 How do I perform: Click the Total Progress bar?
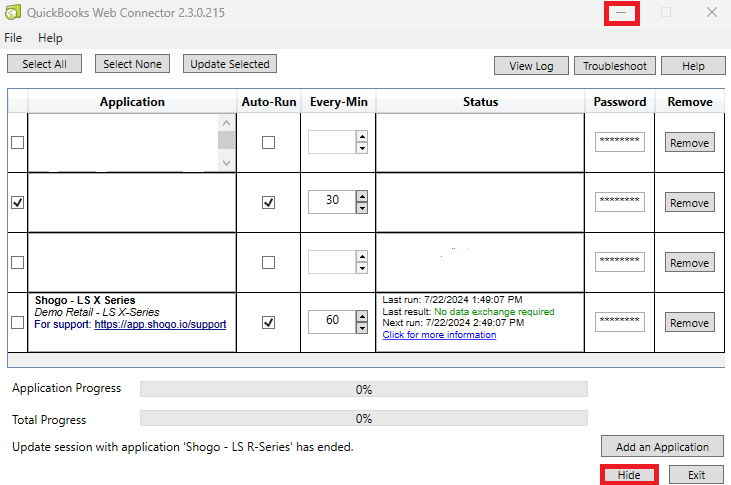click(x=364, y=418)
